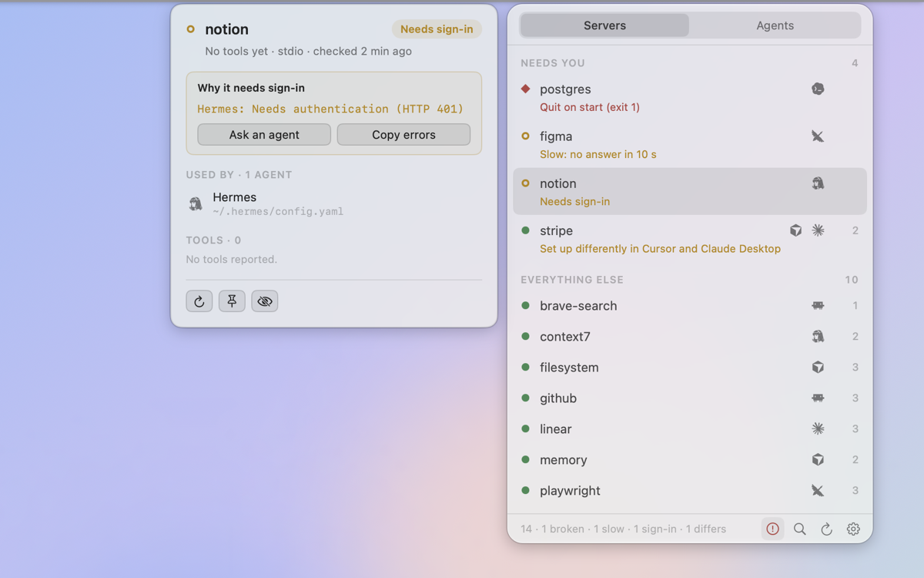Image resolution: width=924 pixels, height=578 pixels.
Task: Select the github server
Action: (690, 398)
